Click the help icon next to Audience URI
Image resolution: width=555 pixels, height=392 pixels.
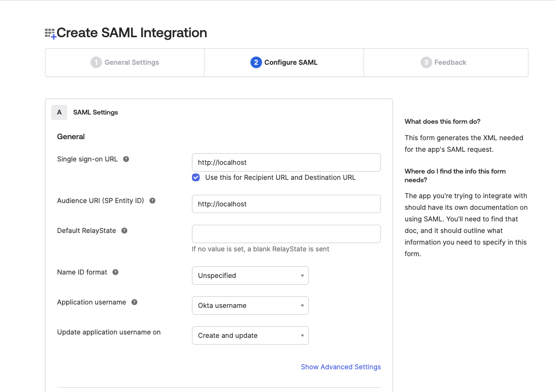coord(152,201)
